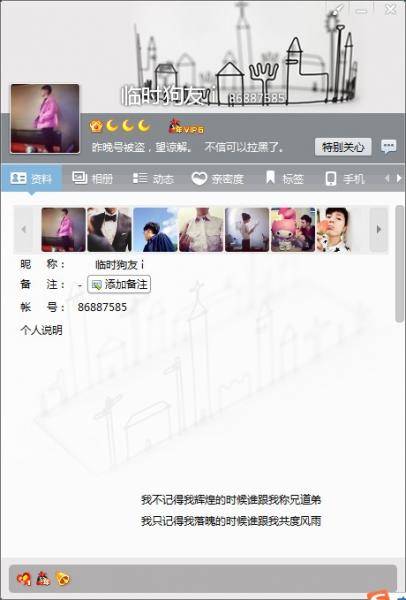This screenshot has height=600, width=406.
Task: Click the vertical scrollbar handle
Action: click(399, 264)
